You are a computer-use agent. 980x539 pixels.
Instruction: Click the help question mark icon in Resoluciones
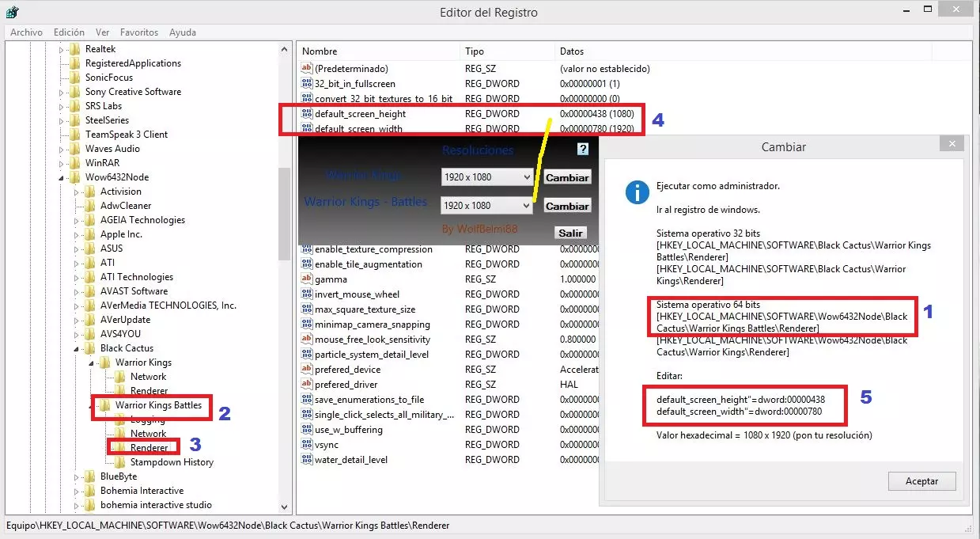click(x=583, y=149)
